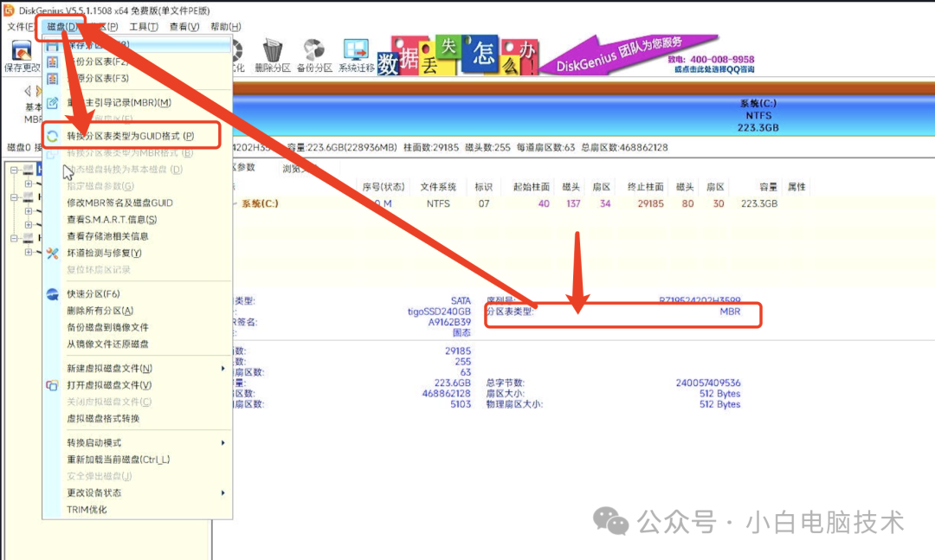Viewport: 935px width, 560px height.
Task: Click the 打开虚拟磁盘文件 icon
Action: point(53,385)
